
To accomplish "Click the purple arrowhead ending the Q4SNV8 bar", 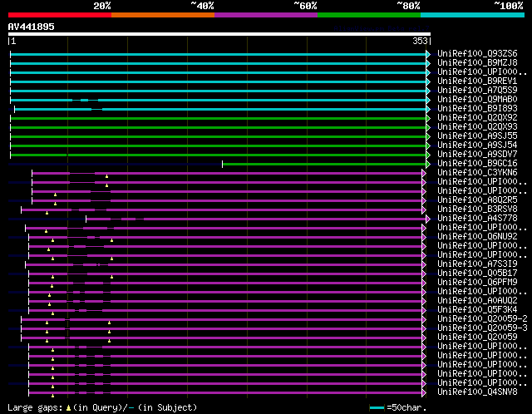I will [424, 393].
